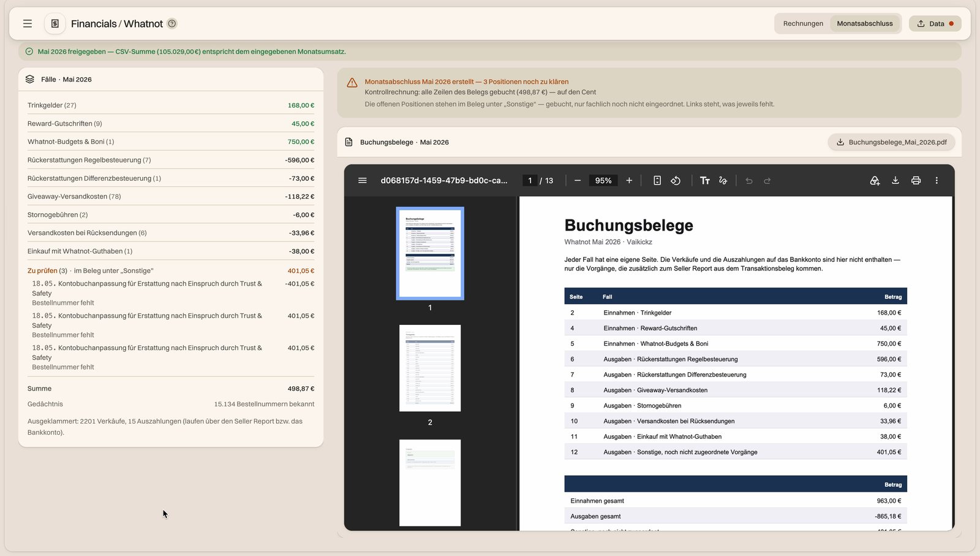Toggle the PDF viewer sidebar menu
980x556 pixels.
(x=363, y=180)
